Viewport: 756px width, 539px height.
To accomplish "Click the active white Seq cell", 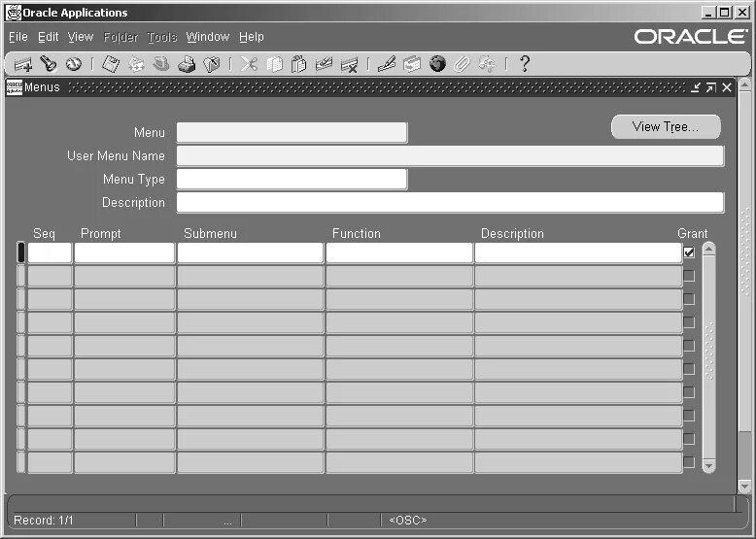I will [x=50, y=253].
